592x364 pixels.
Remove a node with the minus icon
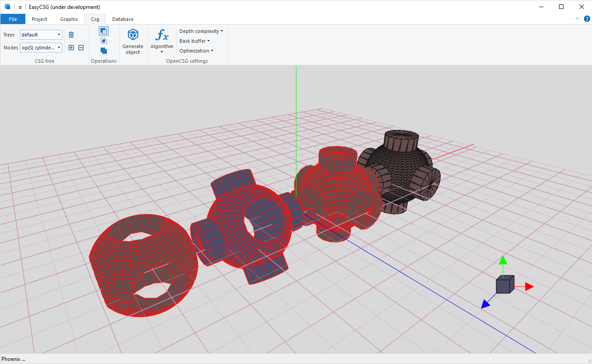pyautogui.click(x=81, y=48)
